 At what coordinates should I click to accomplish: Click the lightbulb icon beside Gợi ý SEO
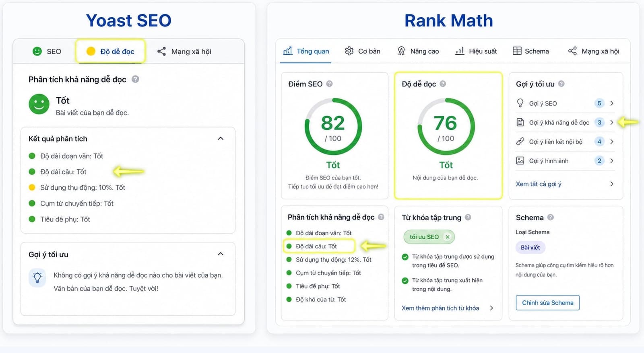tap(520, 103)
